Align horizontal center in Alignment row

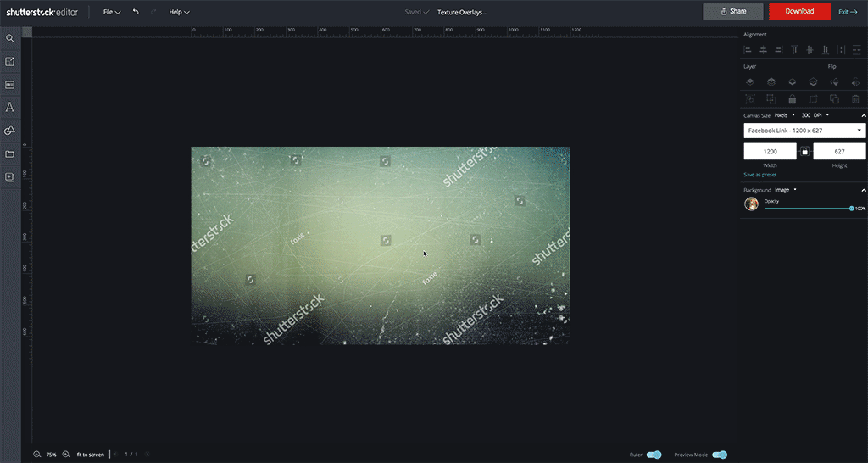click(x=764, y=50)
